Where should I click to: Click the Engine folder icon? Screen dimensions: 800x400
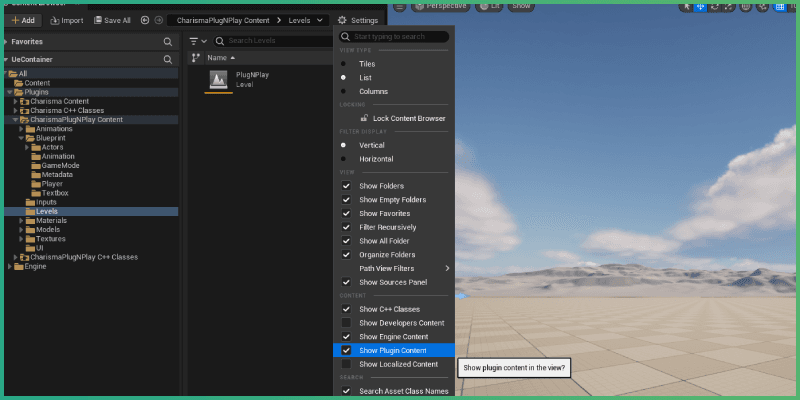(19, 266)
